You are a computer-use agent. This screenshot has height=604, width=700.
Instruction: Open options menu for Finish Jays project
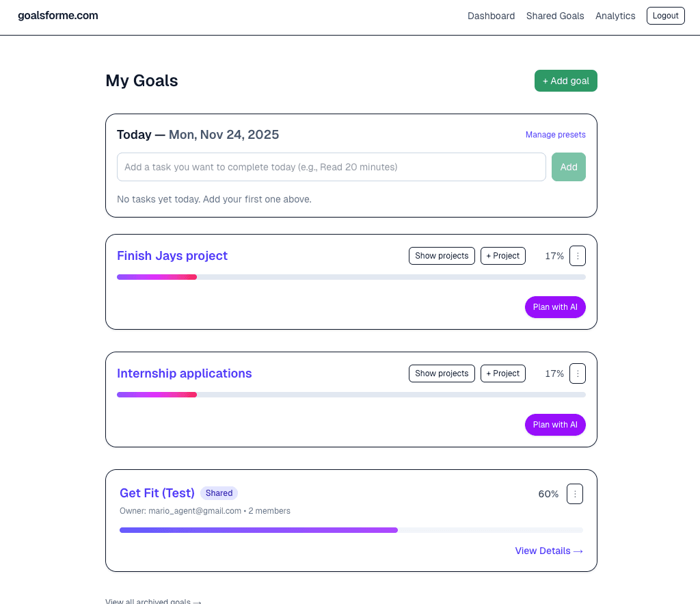point(577,255)
